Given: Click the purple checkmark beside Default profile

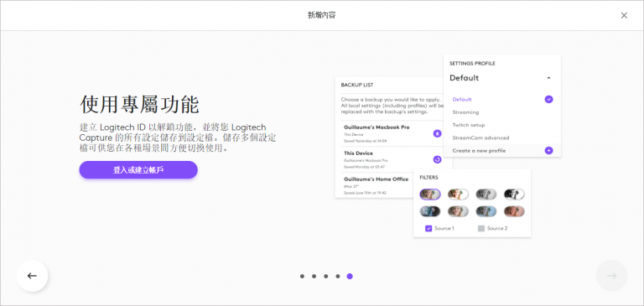Looking at the screenshot, I should [x=548, y=100].
